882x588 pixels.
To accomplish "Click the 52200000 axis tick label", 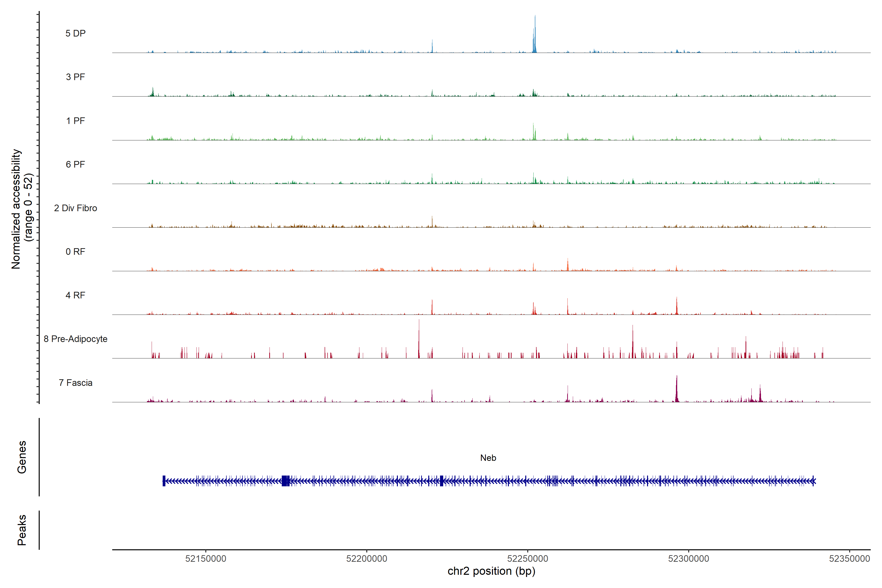I will (366, 558).
